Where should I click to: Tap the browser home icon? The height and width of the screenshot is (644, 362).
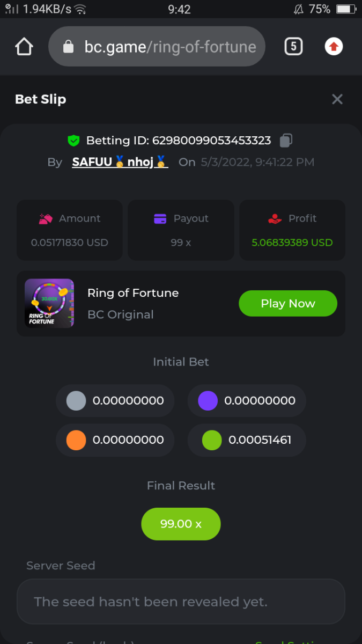[x=24, y=47]
